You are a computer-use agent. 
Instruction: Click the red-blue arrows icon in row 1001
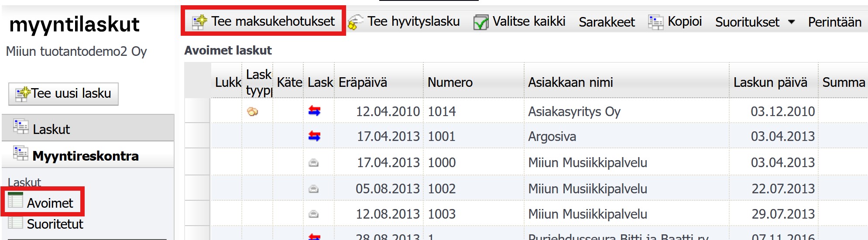coord(314,136)
